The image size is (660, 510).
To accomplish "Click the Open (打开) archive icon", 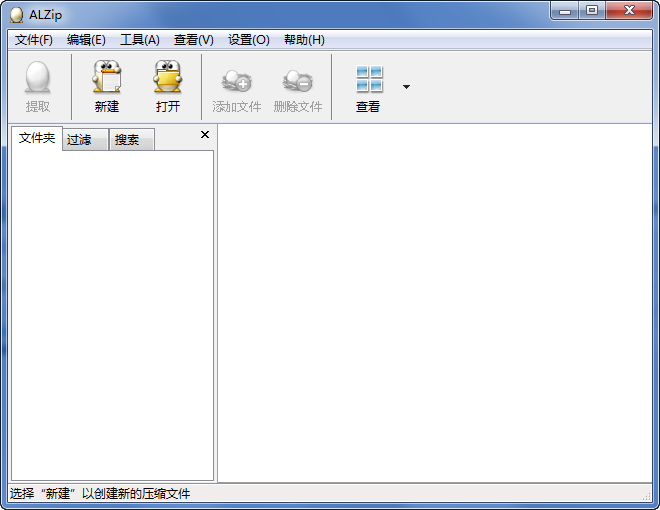I will click(x=167, y=79).
